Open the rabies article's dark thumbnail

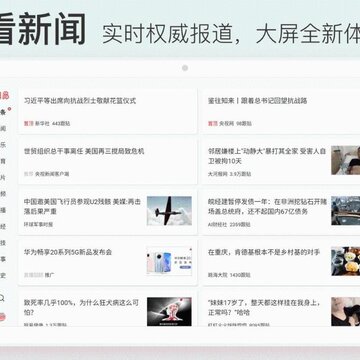[x=169, y=312]
